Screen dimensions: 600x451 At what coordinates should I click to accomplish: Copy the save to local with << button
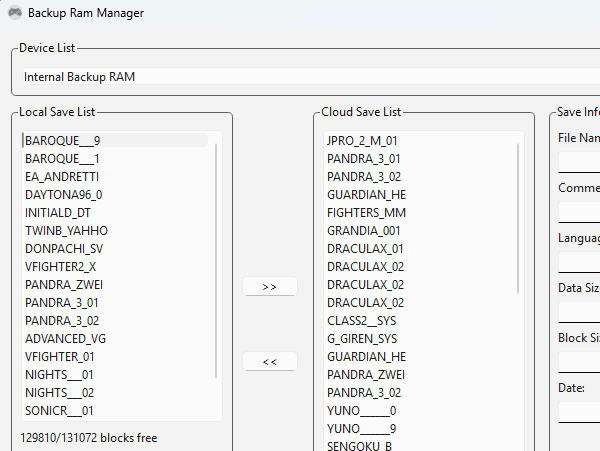click(x=270, y=361)
